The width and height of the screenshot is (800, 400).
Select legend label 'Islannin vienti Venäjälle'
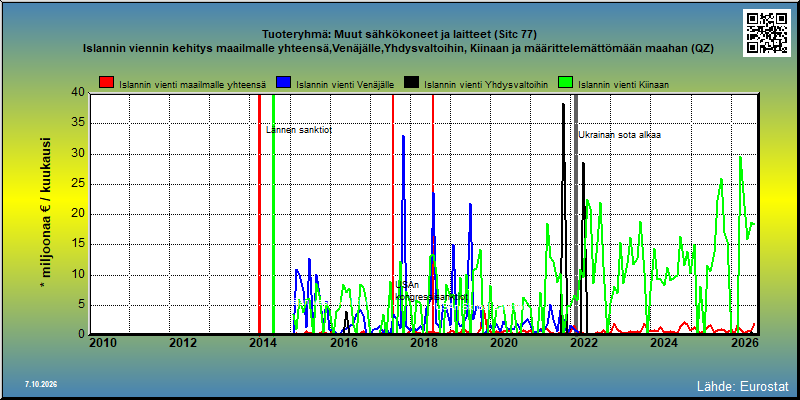[x=345, y=85]
